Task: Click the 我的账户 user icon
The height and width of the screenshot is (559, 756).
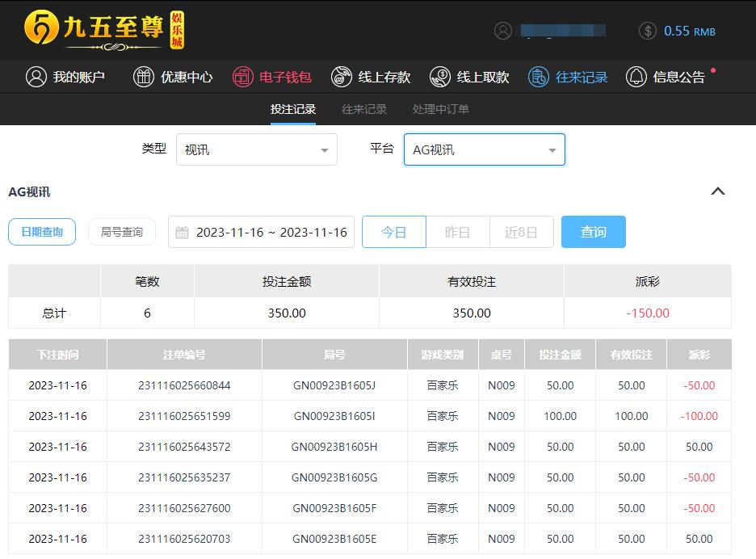Action: [x=36, y=77]
